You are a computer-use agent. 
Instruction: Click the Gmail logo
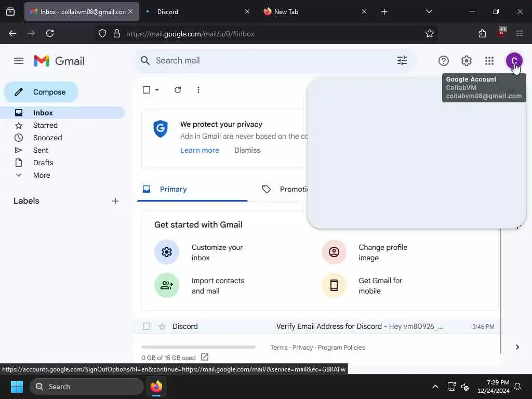tap(59, 61)
